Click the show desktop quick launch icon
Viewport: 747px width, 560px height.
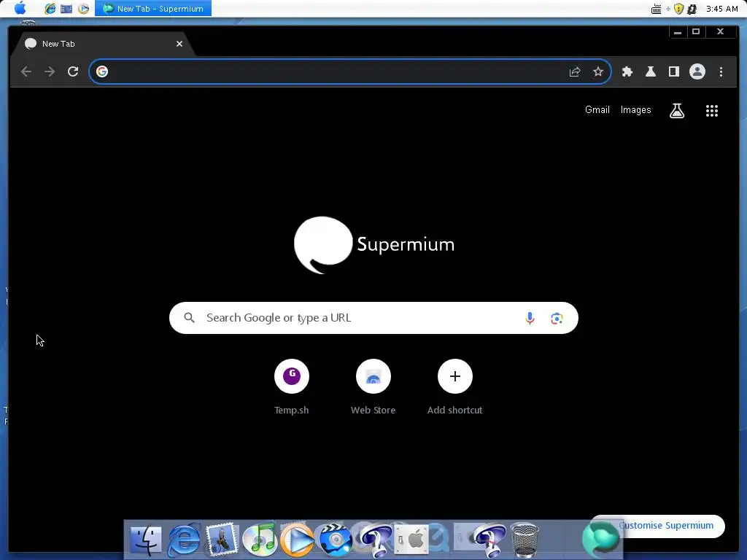click(x=66, y=9)
